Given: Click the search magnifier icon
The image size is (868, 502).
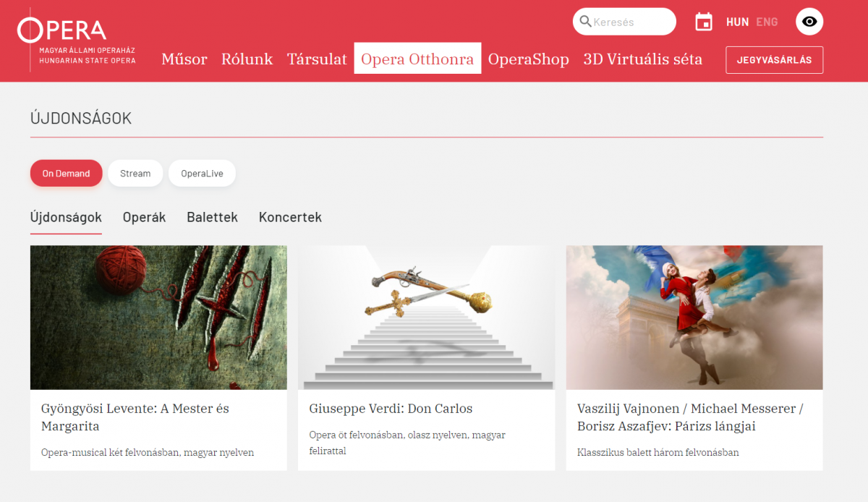Looking at the screenshot, I should (x=585, y=22).
